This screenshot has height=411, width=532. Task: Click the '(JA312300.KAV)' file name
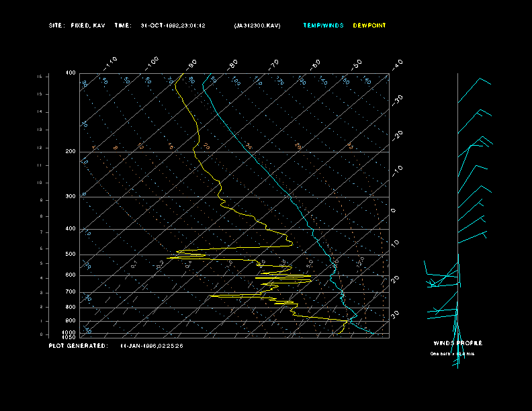click(x=257, y=26)
